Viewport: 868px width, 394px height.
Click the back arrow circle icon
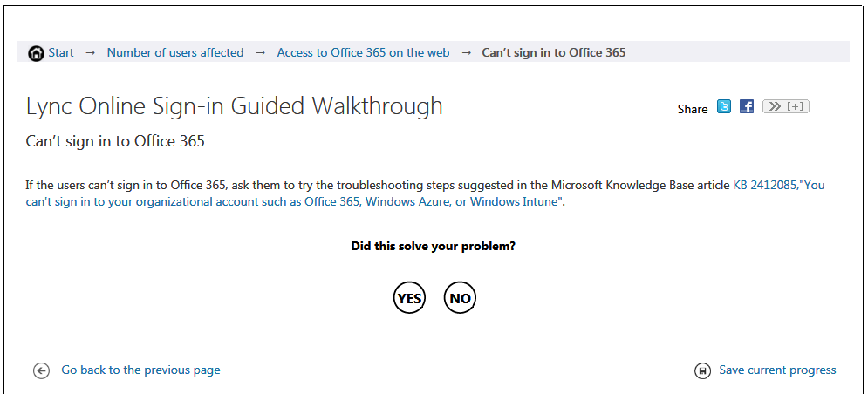point(42,371)
